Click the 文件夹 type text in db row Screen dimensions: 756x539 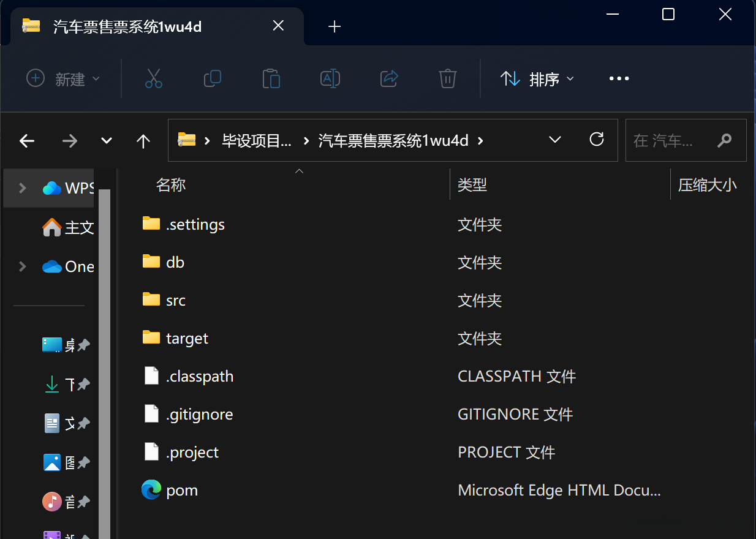[480, 262]
